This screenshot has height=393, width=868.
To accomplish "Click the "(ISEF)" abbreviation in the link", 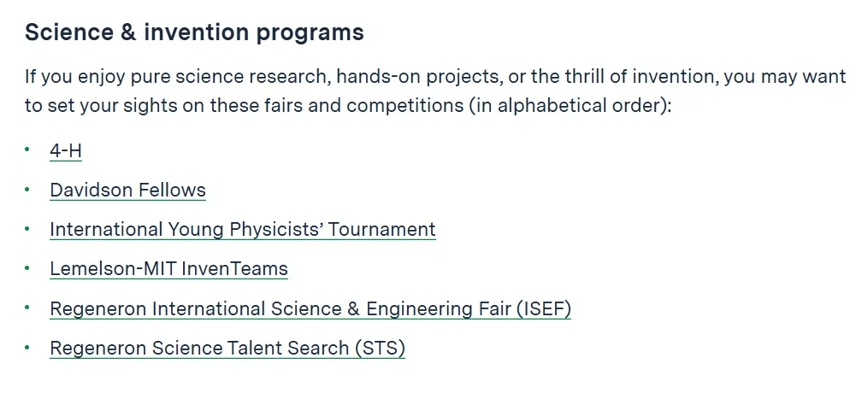I will pyautogui.click(x=543, y=308).
